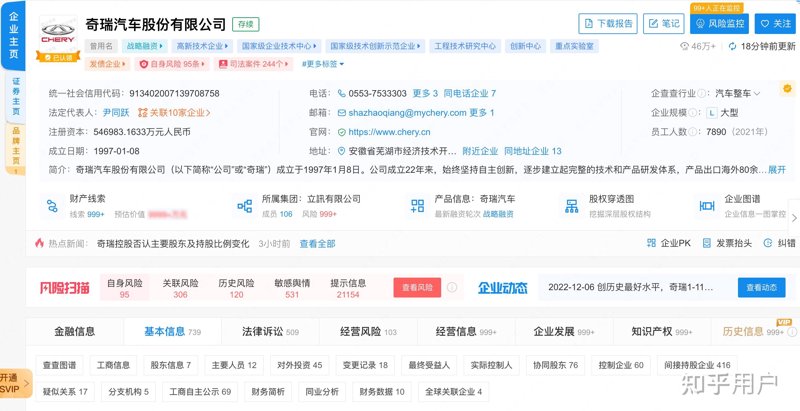
Task: Click the 查看动态 blue button
Action: point(761,288)
